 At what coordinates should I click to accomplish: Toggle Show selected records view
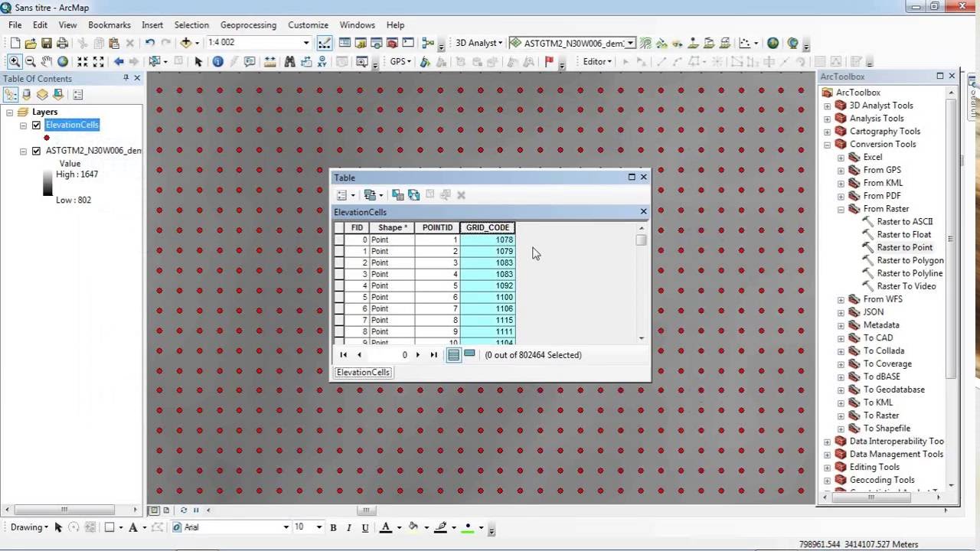point(469,354)
